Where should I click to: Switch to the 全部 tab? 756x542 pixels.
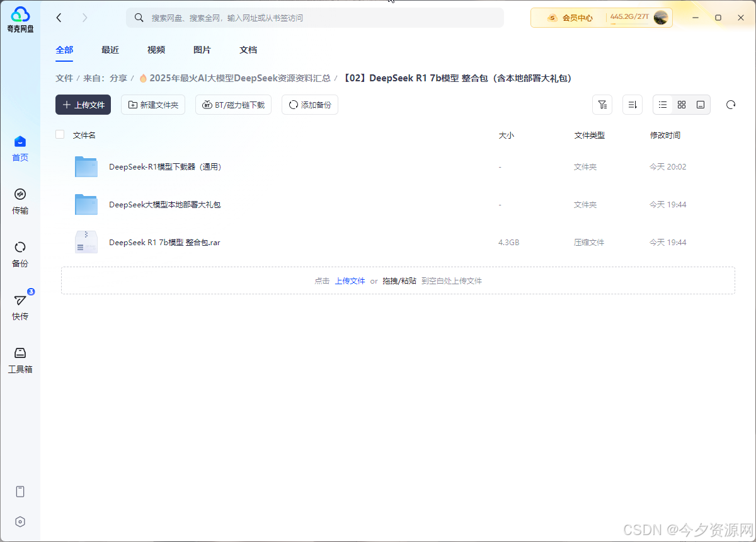[64, 50]
